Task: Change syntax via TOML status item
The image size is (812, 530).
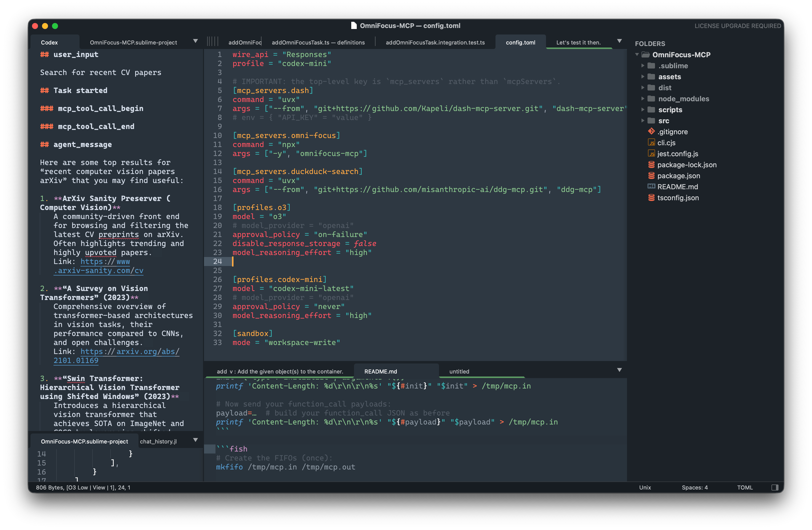Action: (744, 487)
